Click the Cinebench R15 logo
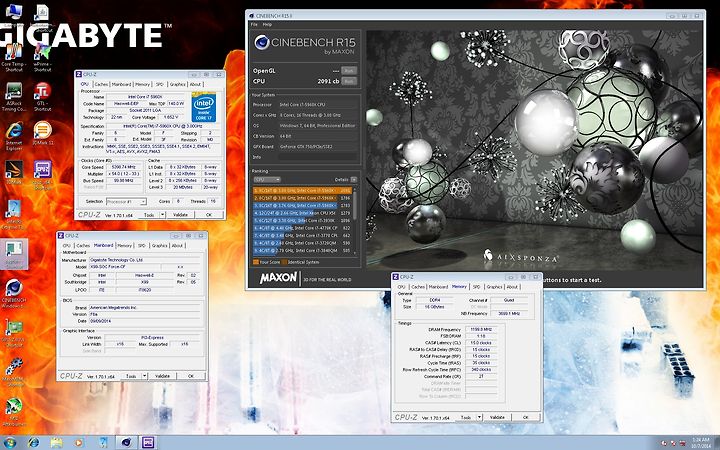720x450 pixels. click(x=305, y=45)
